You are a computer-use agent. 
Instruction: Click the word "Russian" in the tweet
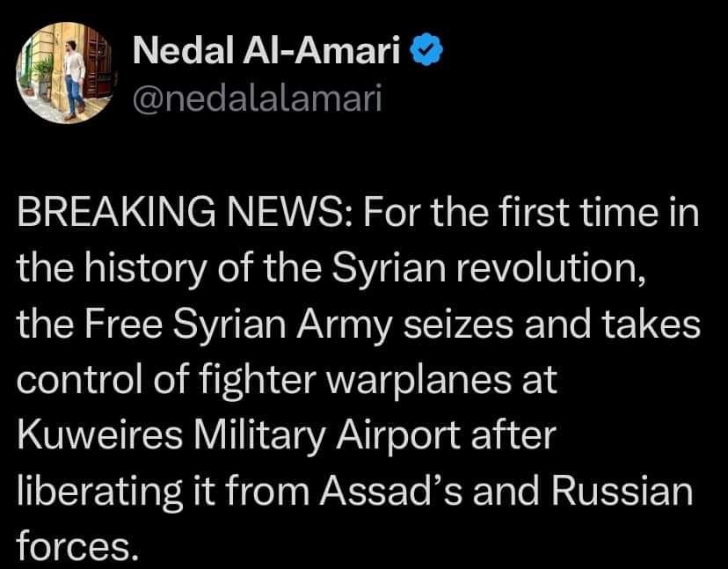pos(622,492)
